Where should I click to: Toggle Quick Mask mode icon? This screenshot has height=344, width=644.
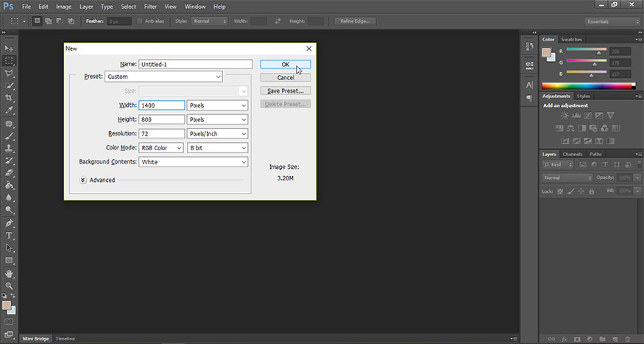point(9,322)
